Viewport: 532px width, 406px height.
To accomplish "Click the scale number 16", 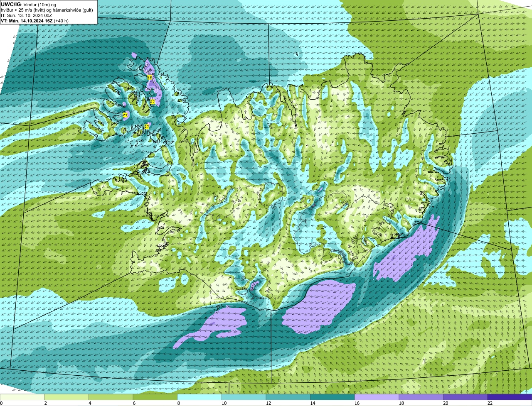I will (x=357, y=403).
